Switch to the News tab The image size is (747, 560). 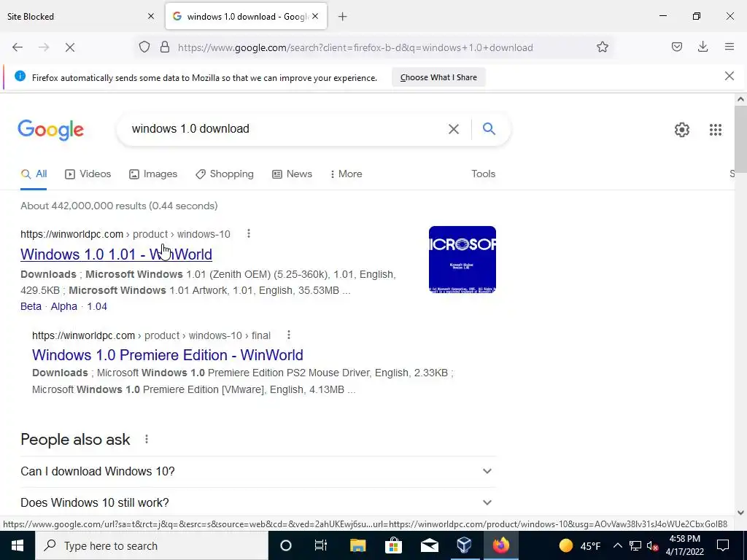click(x=292, y=174)
